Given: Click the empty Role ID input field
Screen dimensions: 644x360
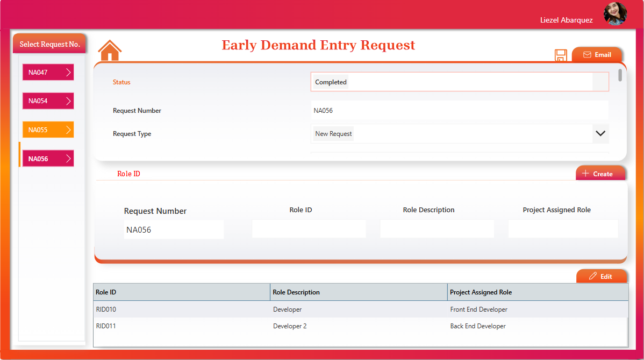Looking at the screenshot, I should pyautogui.click(x=309, y=229).
